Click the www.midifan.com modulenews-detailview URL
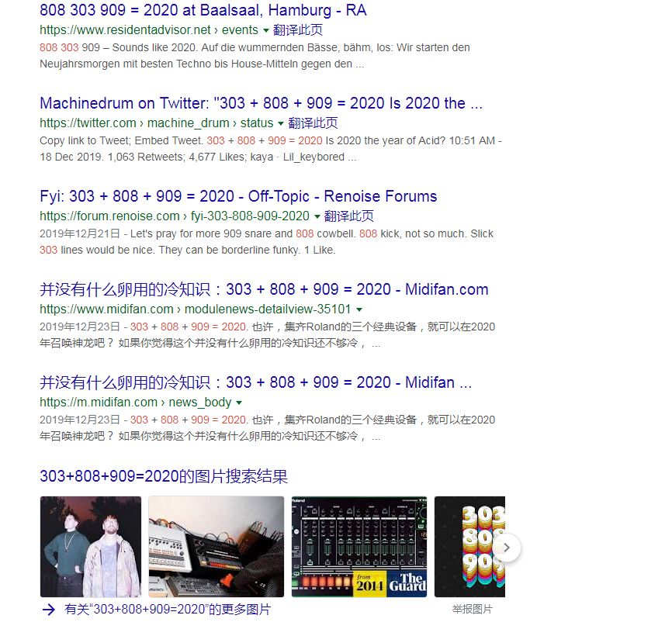 (196, 309)
